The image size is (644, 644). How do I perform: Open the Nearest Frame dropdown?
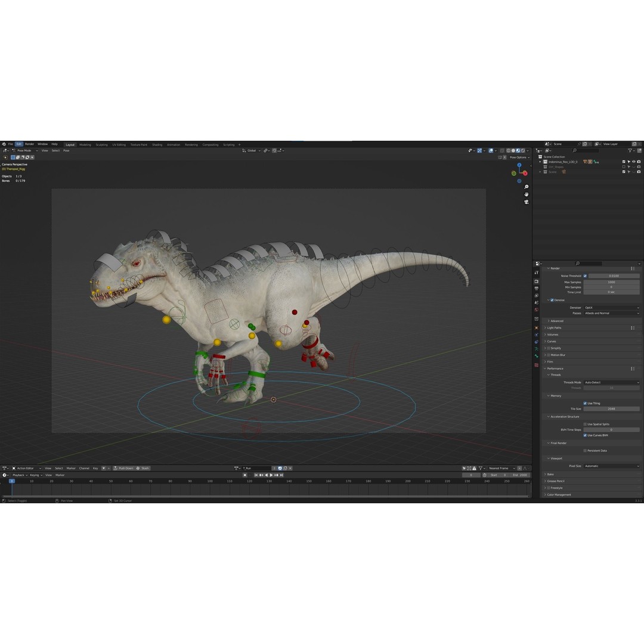click(502, 468)
